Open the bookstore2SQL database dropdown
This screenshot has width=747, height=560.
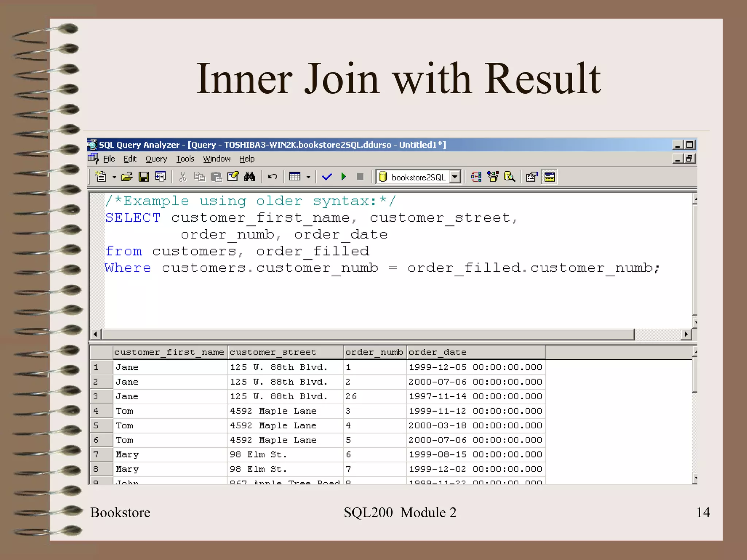click(455, 177)
